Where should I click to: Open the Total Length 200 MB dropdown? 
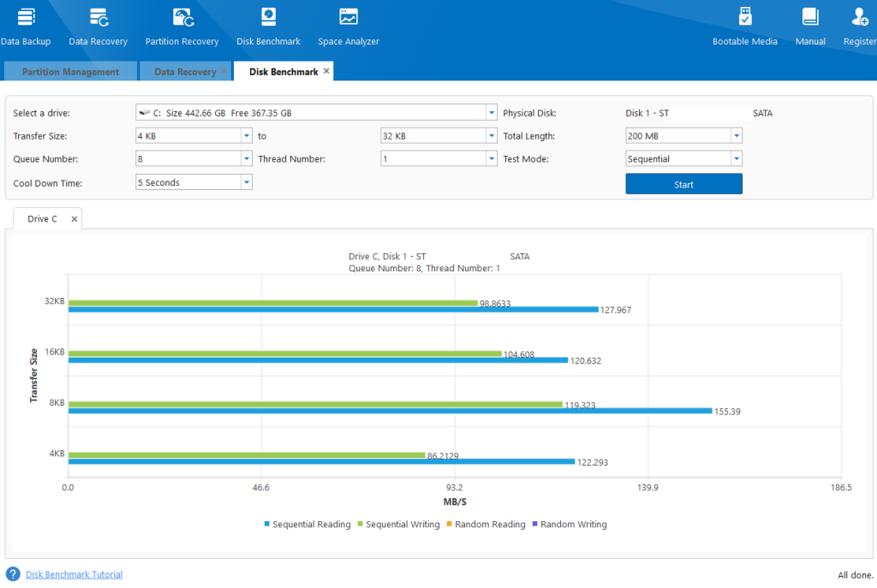pyautogui.click(x=736, y=136)
